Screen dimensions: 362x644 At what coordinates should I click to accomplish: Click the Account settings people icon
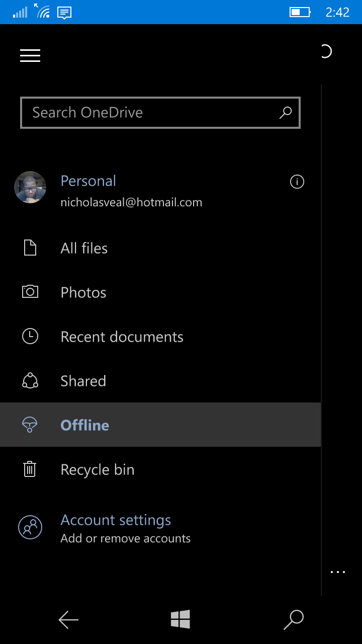click(x=30, y=527)
